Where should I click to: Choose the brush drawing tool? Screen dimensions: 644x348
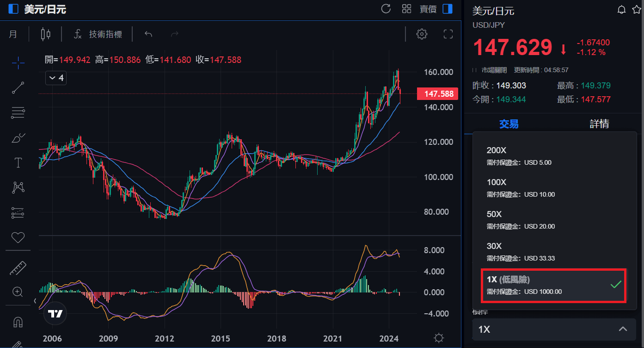pyautogui.click(x=18, y=138)
